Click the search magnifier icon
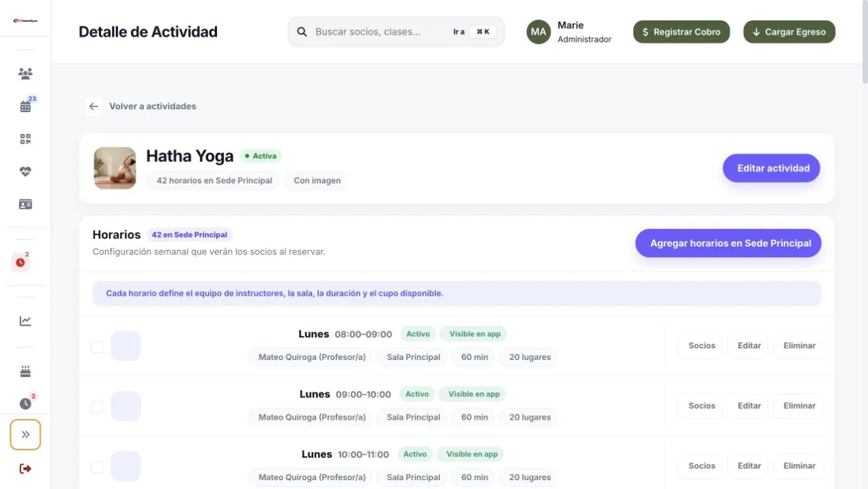Image resolution: width=868 pixels, height=489 pixels. click(302, 32)
